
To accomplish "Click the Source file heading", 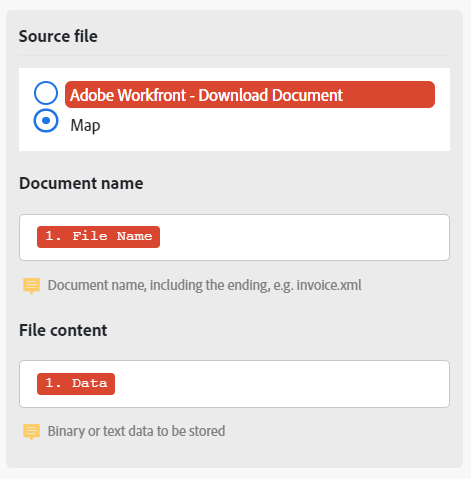I will point(58,36).
